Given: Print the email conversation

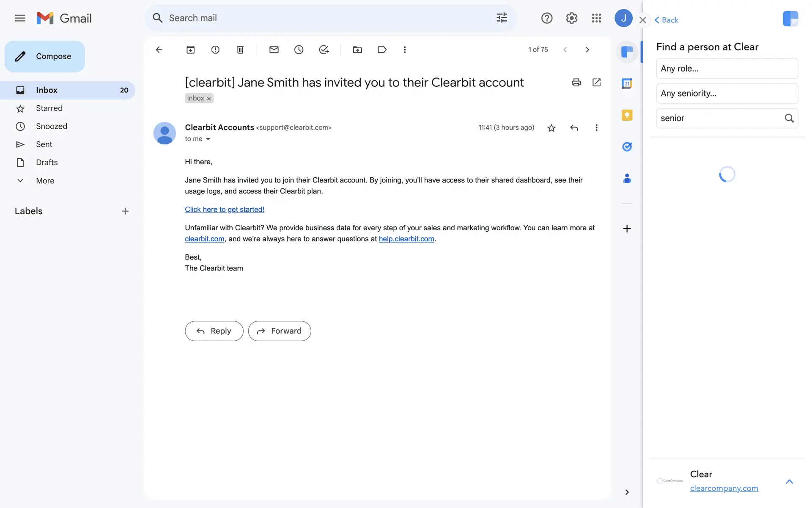Looking at the screenshot, I should (576, 83).
